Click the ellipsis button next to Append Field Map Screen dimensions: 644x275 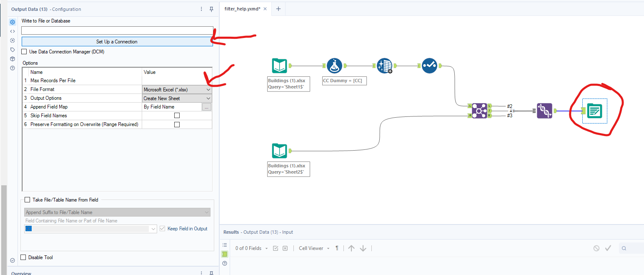(207, 106)
